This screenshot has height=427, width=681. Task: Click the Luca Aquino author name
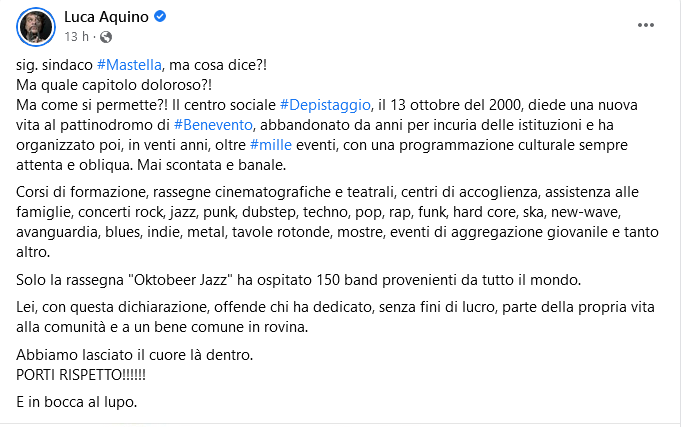tap(106, 17)
